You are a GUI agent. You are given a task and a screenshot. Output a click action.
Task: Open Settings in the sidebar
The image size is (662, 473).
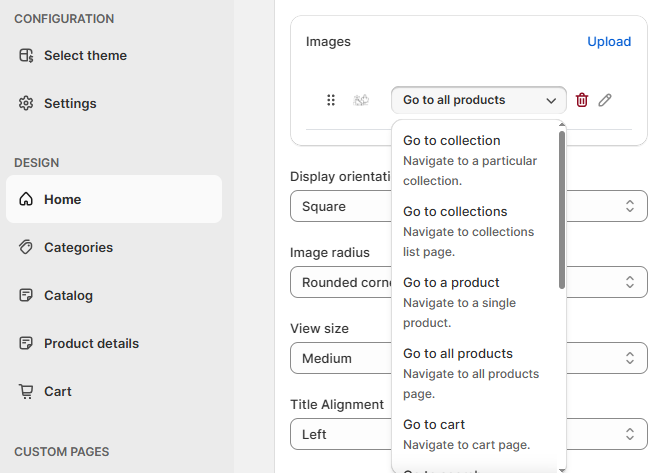point(114,103)
